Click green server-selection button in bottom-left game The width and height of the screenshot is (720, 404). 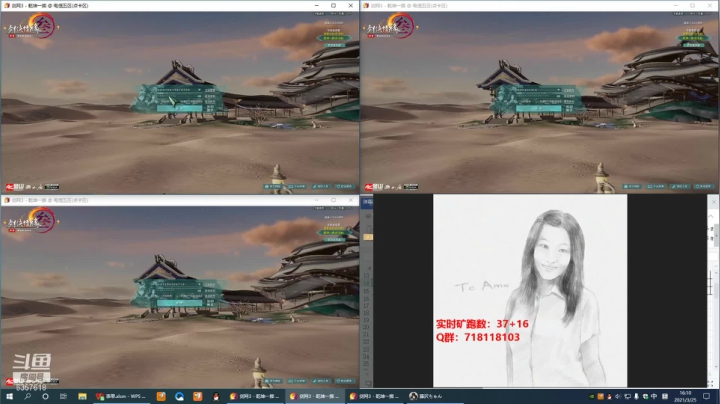334,232
